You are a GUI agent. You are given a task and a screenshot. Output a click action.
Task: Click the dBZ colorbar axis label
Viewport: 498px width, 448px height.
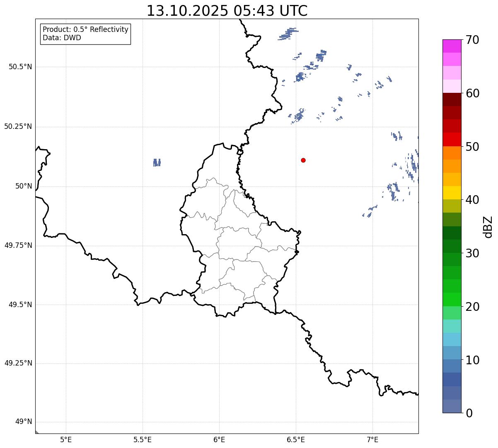click(x=488, y=227)
